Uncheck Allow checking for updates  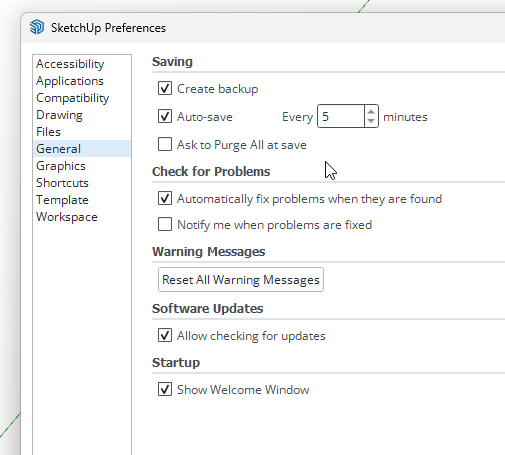click(x=165, y=335)
